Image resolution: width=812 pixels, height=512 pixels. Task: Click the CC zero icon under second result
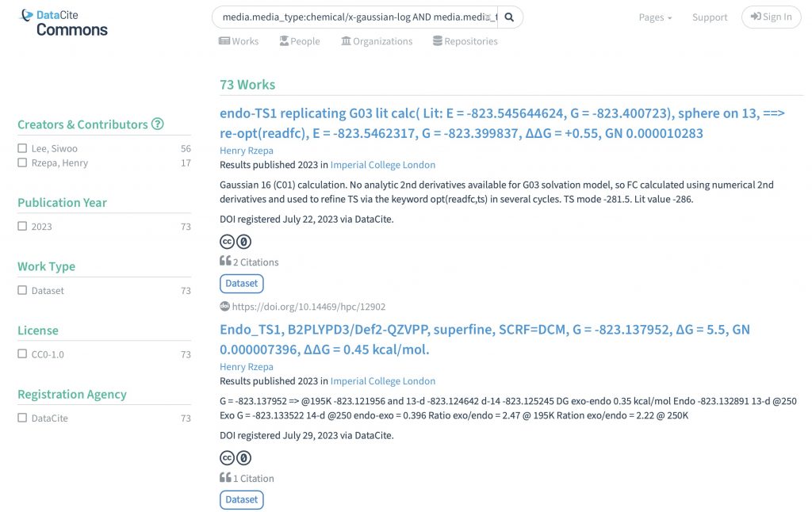(244, 457)
